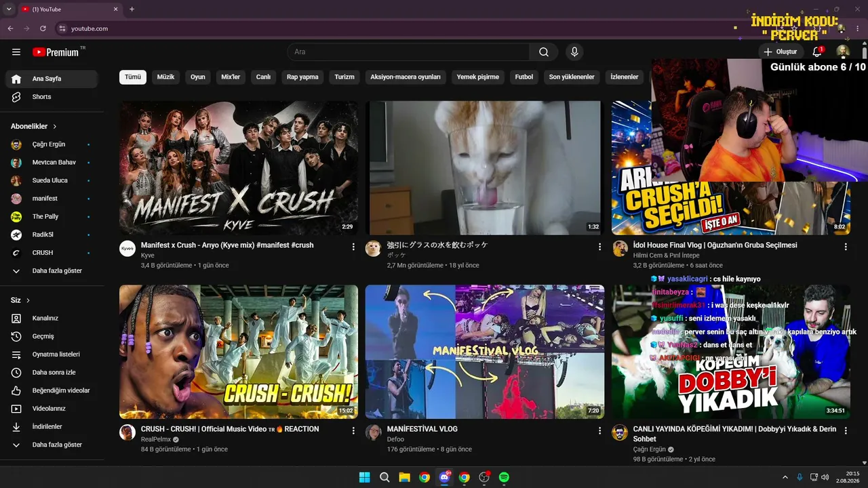Image resolution: width=868 pixels, height=488 pixels.
Task: Select the Aksiyon-macera oyunları chip
Action: click(406, 77)
